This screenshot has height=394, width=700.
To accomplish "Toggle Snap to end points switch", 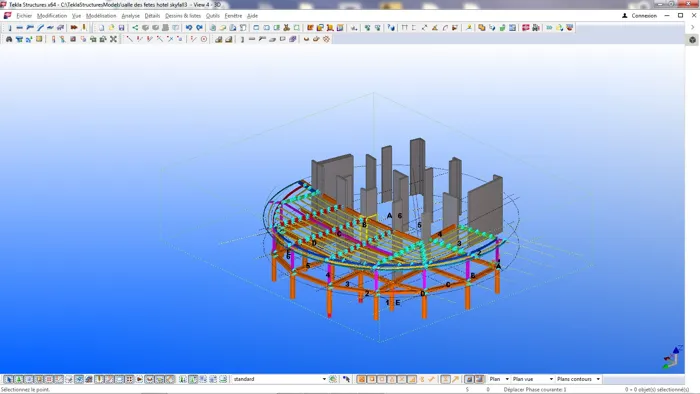I will [372, 379].
